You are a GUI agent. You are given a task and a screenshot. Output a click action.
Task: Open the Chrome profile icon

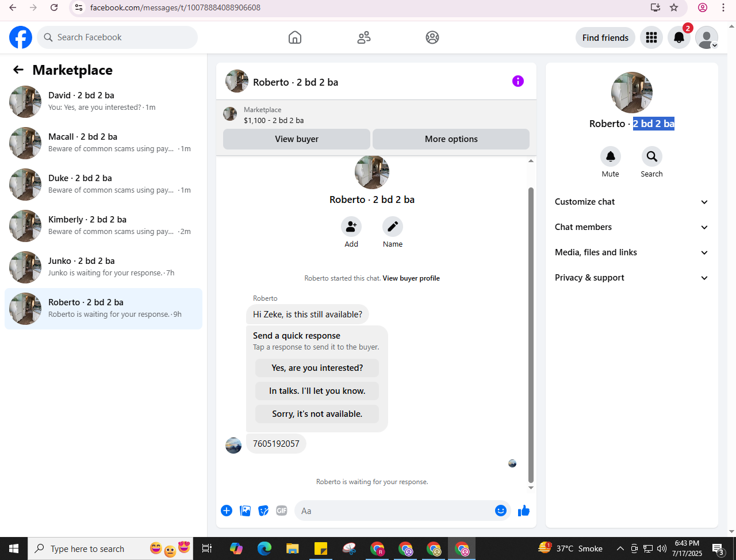703,7
